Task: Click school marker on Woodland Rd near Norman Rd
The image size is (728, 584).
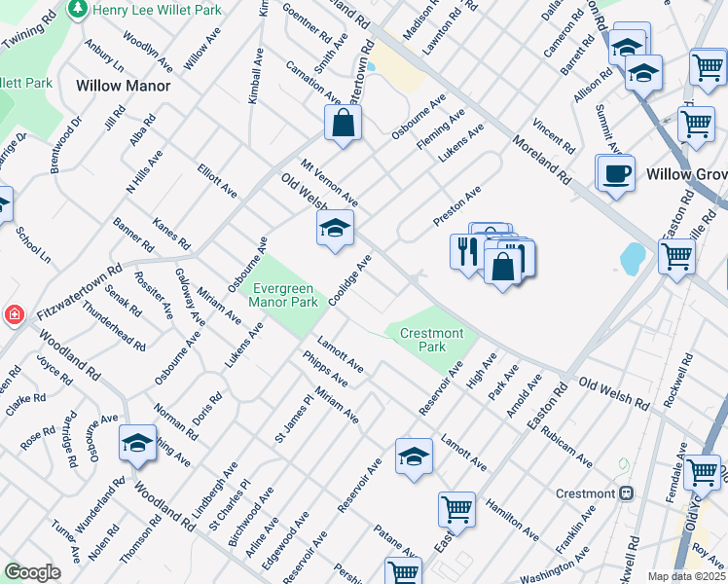Action: [137, 446]
